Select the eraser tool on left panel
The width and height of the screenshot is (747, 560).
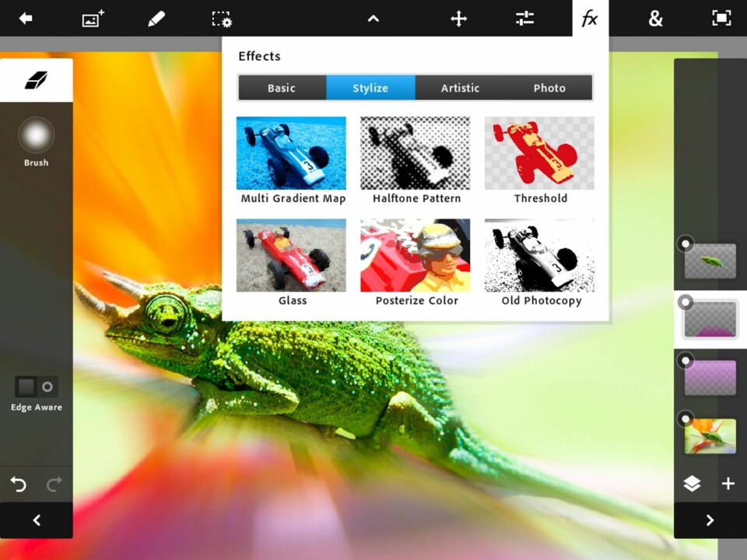pyautogui.click(x=37, y=79)
